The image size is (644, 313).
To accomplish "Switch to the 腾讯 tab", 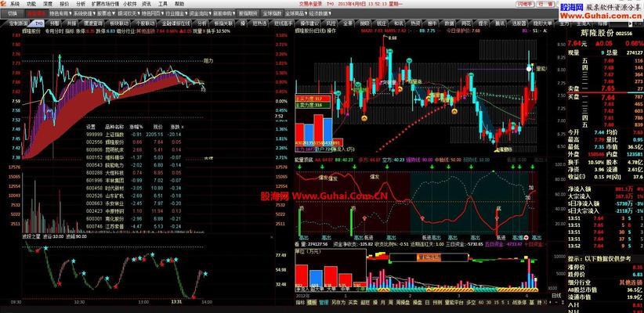I will coord(500,23).
